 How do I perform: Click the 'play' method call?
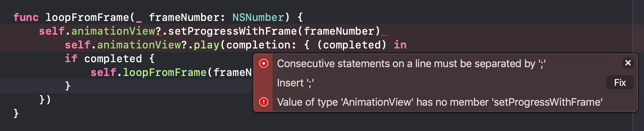[x=207, y=45]
